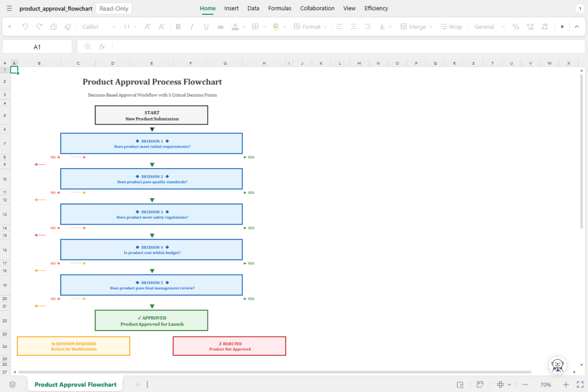
Task: Align text center
Action: coord(354,27)
